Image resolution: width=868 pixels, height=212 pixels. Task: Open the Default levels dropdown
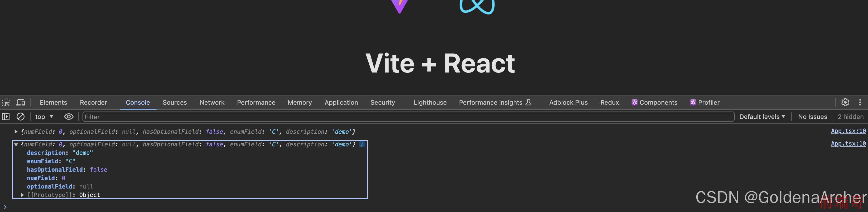(x=762, y=117)
